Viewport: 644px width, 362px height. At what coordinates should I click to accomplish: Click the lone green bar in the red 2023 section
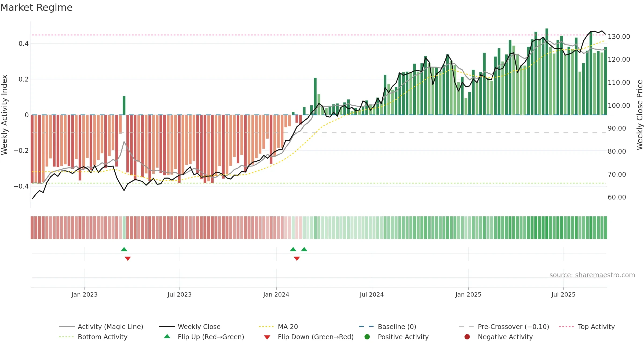[x=124, y=105]
